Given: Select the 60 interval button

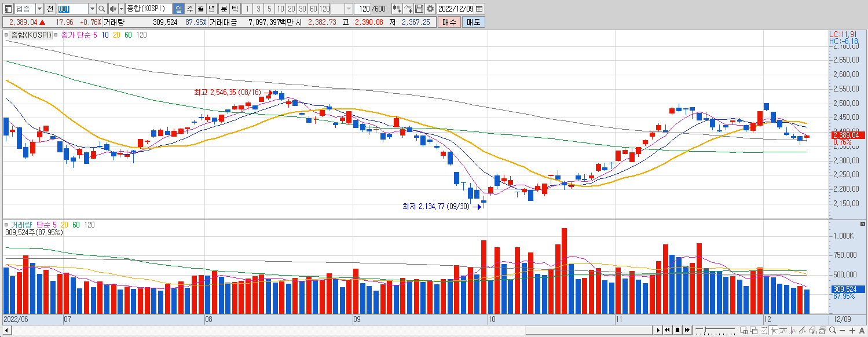Looking at the screenshot, I should click(x=313, y=9).
